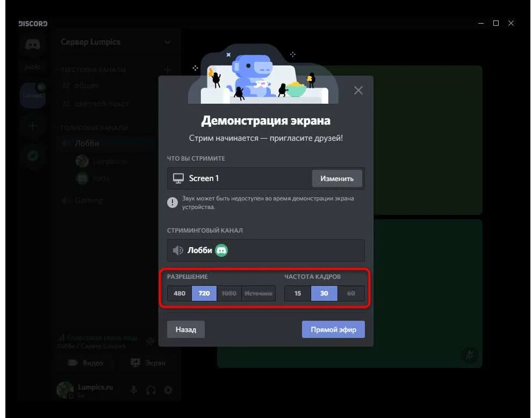Click the Add a Server plus icon
The height and width of the screenshot is (418, 532).
(x=33, y=127)
